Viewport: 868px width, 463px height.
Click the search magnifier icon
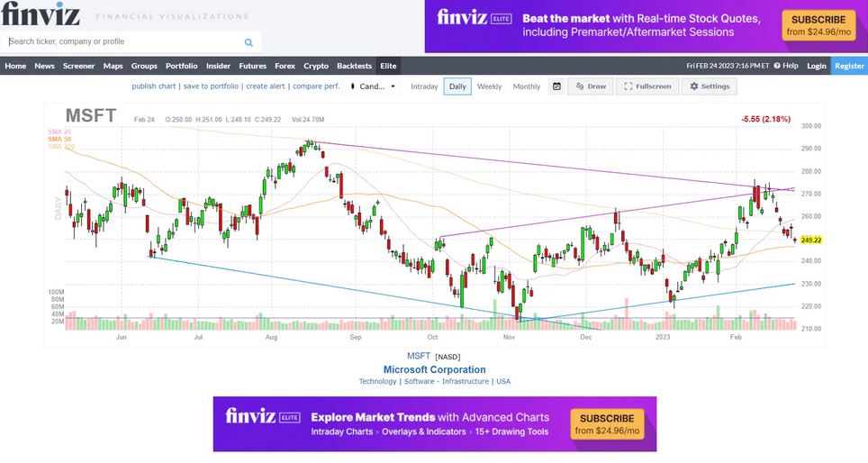pos(249,42)
